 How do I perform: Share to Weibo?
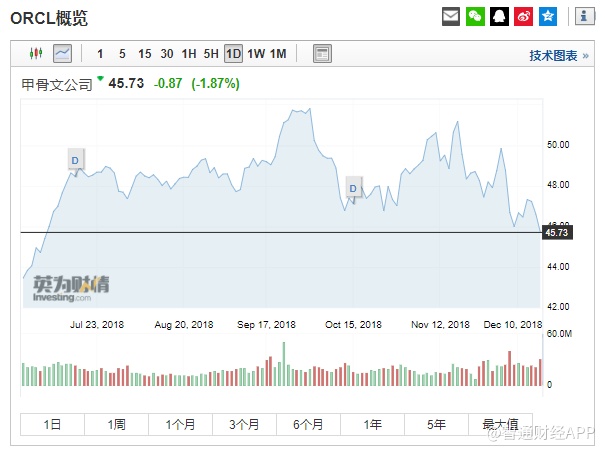[x=524, y=17]
